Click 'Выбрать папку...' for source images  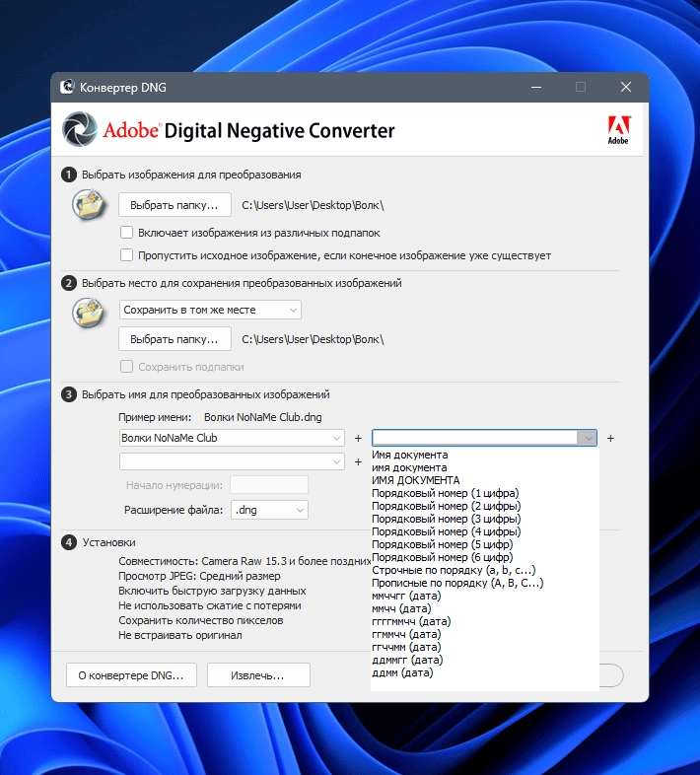[175, 205]
